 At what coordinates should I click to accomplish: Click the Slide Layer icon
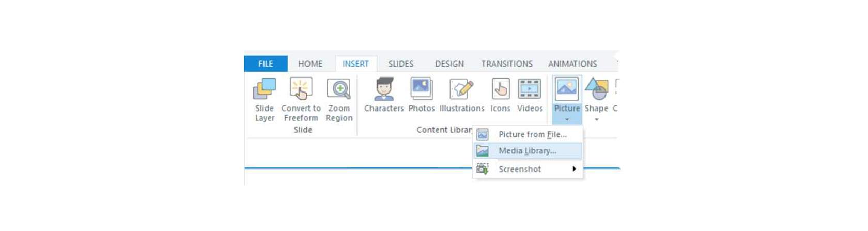265,89
